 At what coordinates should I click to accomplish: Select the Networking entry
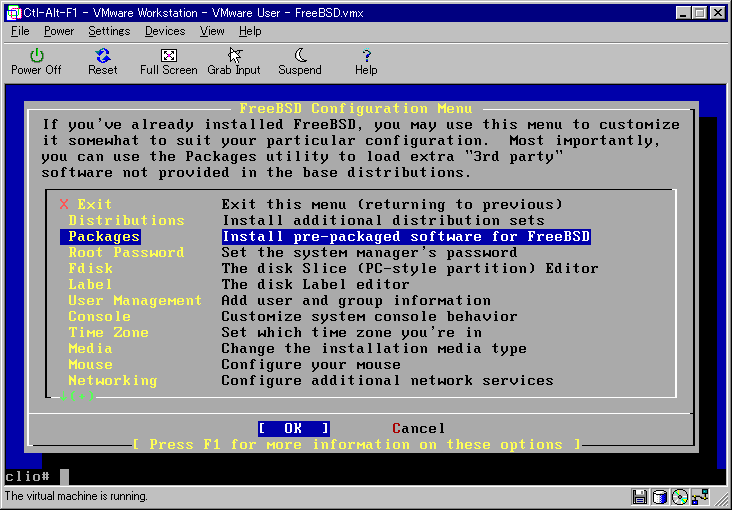113,381
